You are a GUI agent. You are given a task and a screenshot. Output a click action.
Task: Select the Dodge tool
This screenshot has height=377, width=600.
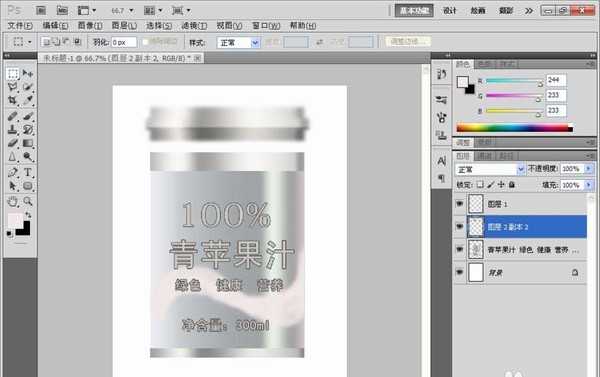point(28,157)
